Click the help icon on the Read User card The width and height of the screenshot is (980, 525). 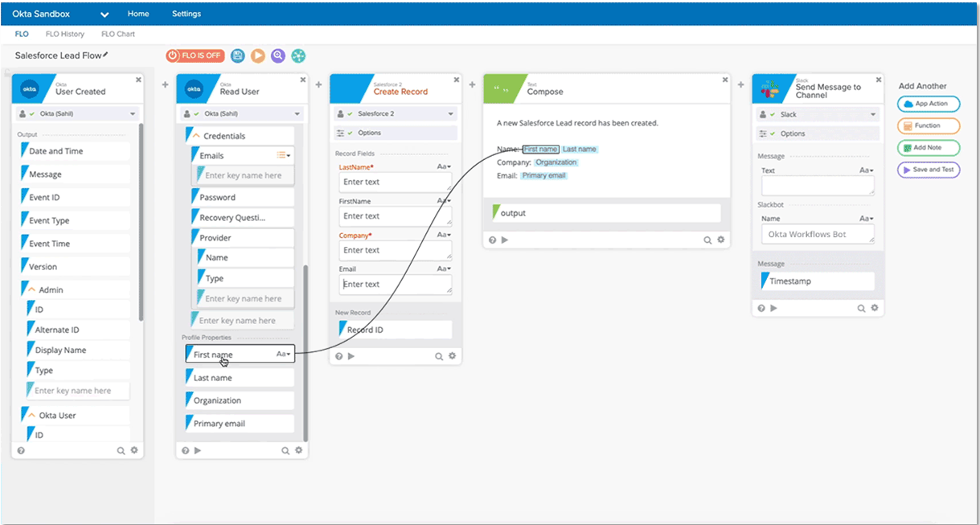[185, 450]
